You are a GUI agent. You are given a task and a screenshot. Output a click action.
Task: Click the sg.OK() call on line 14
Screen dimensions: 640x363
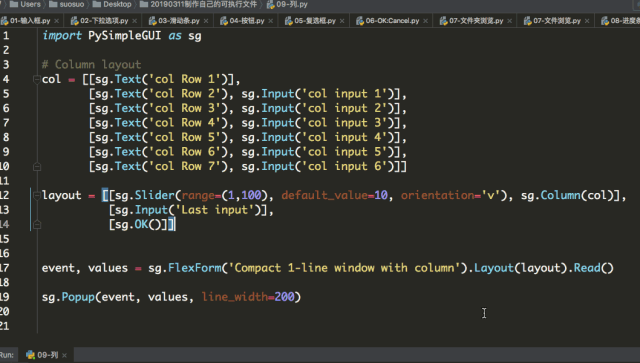pyautogui.click(x=138, y=225)
